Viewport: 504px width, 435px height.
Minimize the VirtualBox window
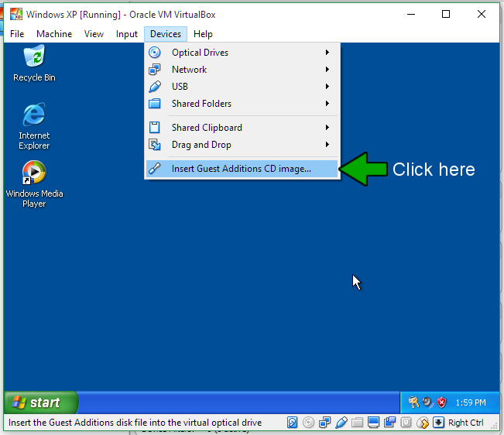411,14
